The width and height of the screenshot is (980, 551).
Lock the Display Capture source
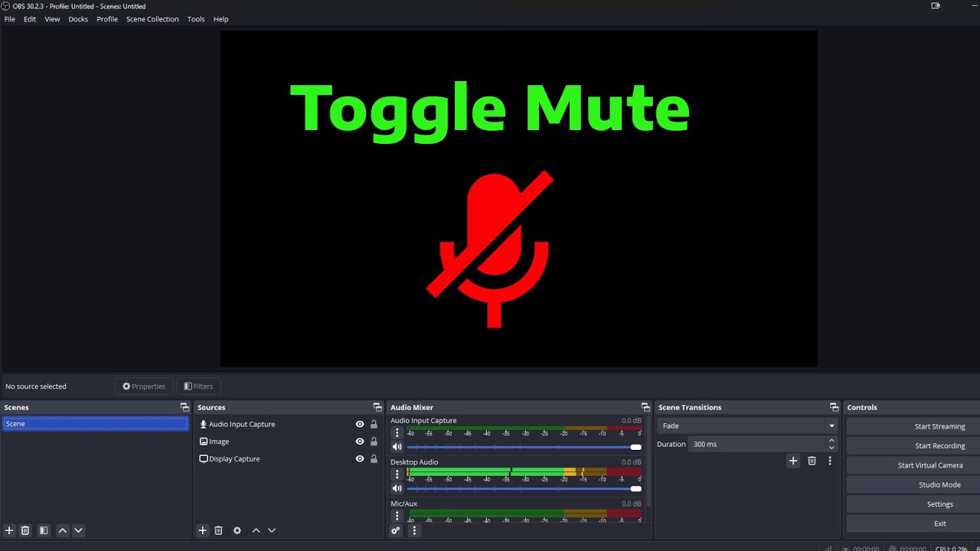click(x=374, y=459)
